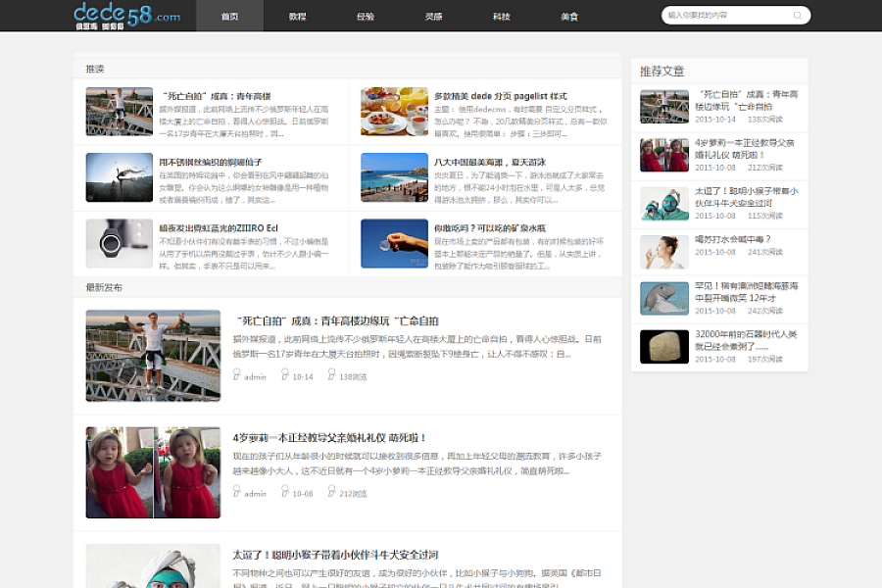882x588 pixels.
Task: Click the beach bay thumbnail
Action: (x=394, y=177)
